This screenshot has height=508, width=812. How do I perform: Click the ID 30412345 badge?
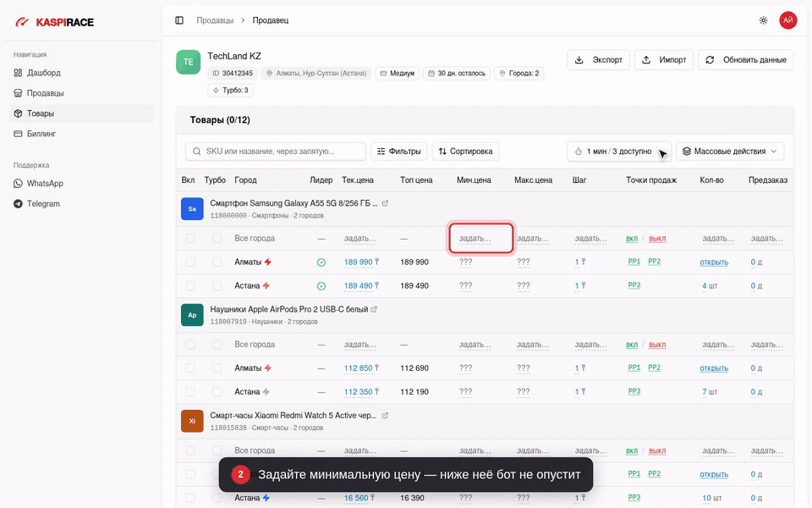coord(233,73)
